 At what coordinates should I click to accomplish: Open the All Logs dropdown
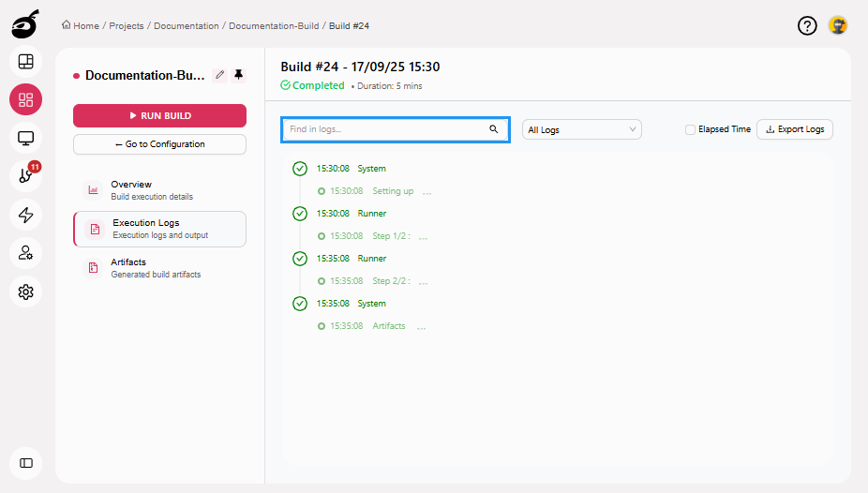[582, 129]
